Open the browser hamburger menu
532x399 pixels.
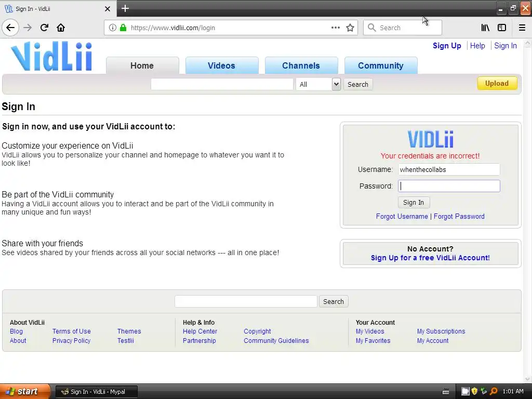522,28
